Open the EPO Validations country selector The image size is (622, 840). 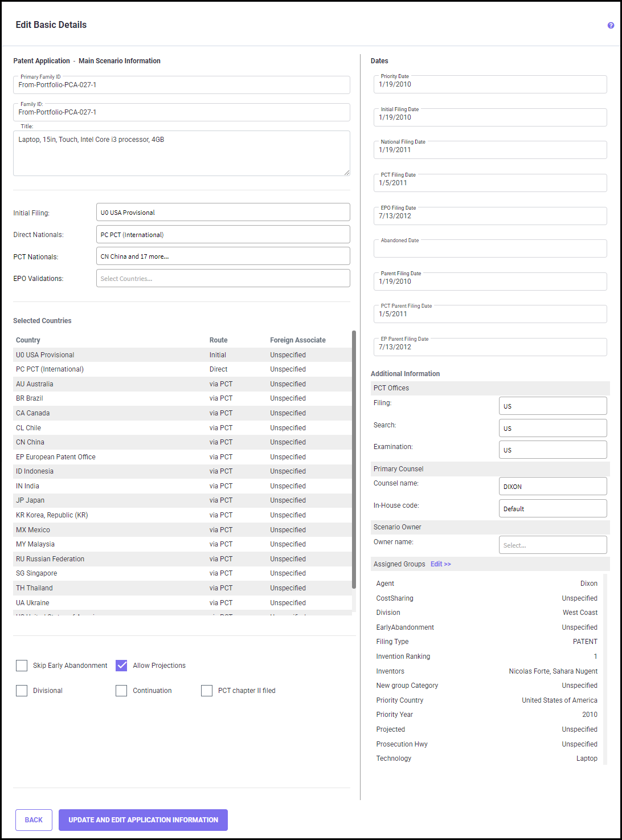pos(223,279)
